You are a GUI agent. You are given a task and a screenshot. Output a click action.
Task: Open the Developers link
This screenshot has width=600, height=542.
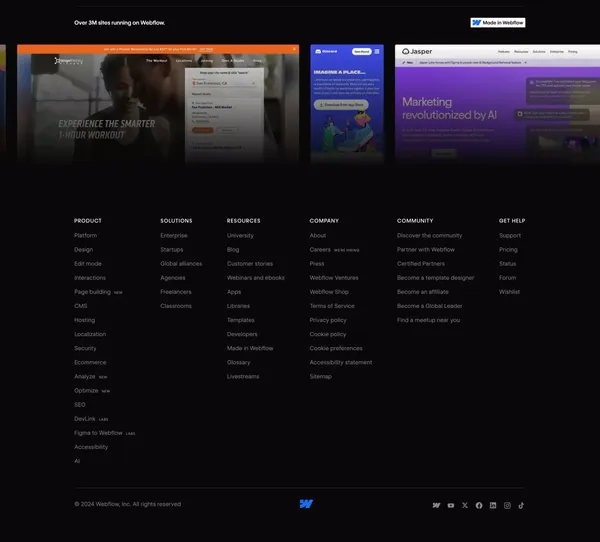pyautogui.click(x=242, y=334)
